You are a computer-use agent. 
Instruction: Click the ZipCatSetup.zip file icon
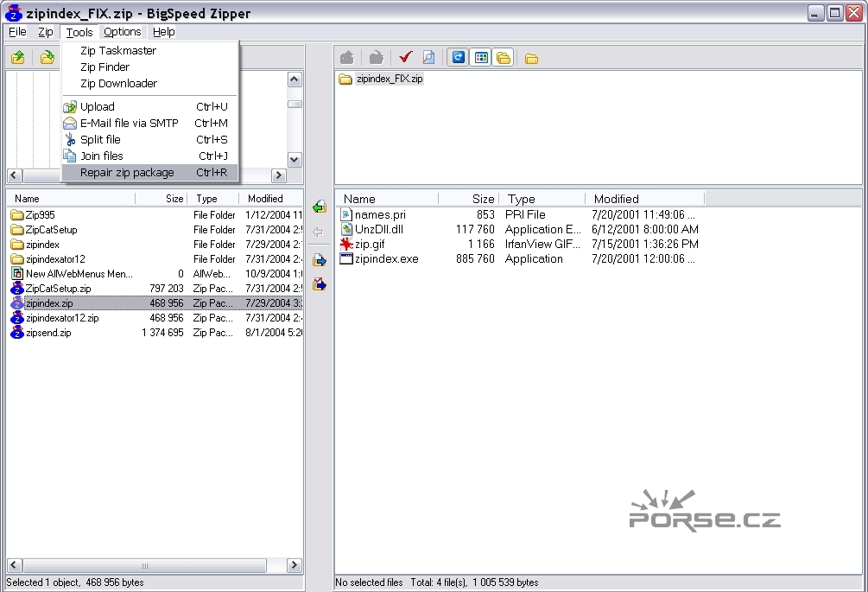click(x=18, y=289)
